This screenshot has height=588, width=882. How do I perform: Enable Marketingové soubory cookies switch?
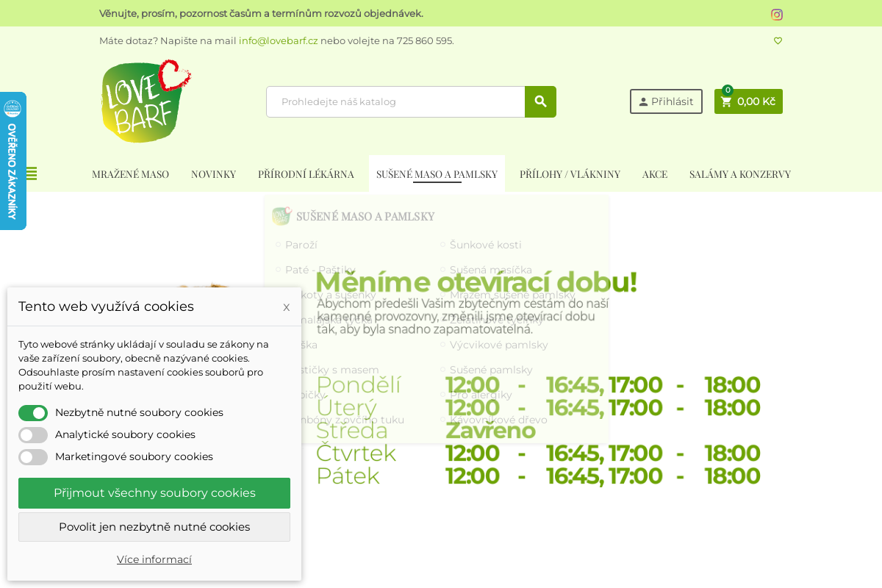click(33, 457)
